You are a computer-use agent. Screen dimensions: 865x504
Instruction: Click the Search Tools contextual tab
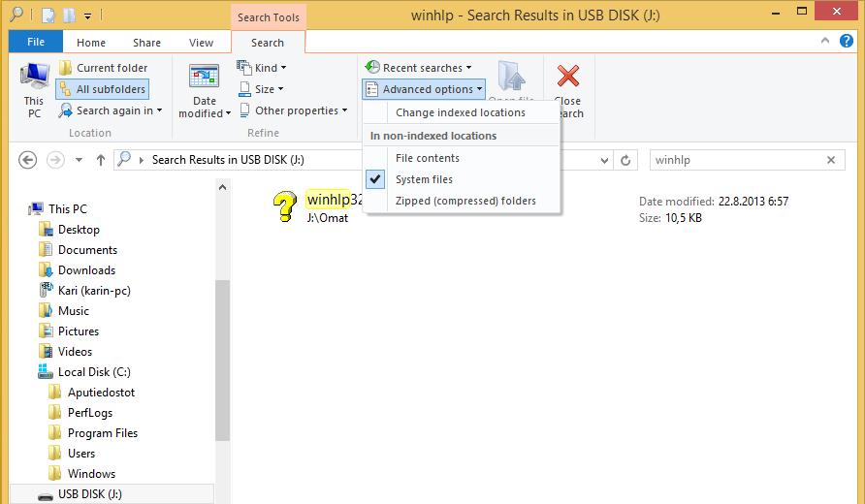click(x=268, y=17)
